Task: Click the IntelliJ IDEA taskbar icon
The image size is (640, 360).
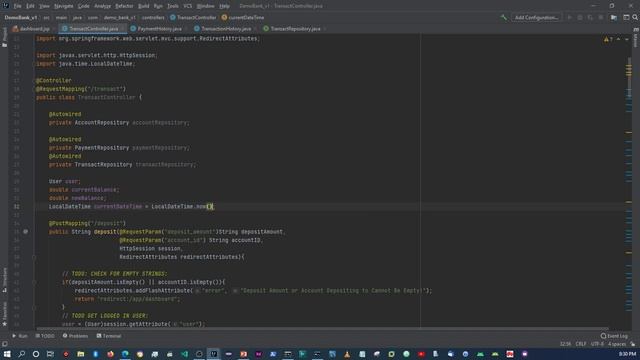Action: [x=214, y=354]
